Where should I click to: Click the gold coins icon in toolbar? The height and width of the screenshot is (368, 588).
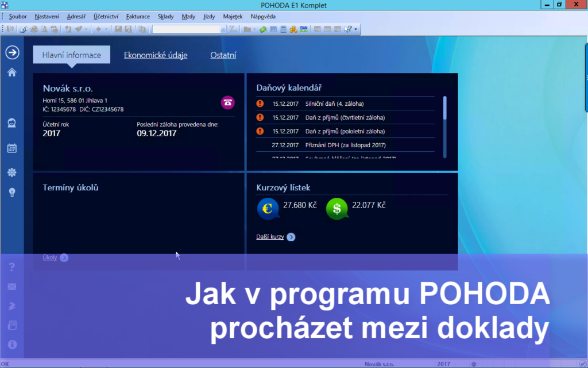pos(293,29)
